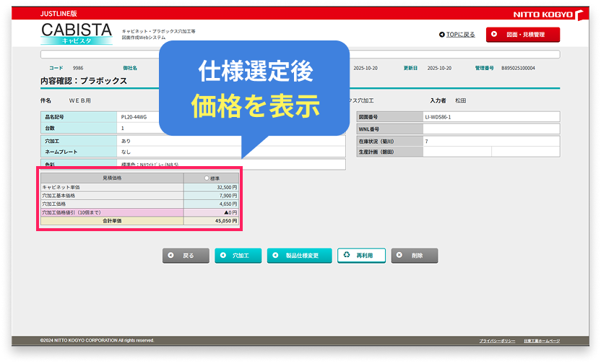
Task: Click the 製品仕様変更 button
Action: (x=299, y=256)
